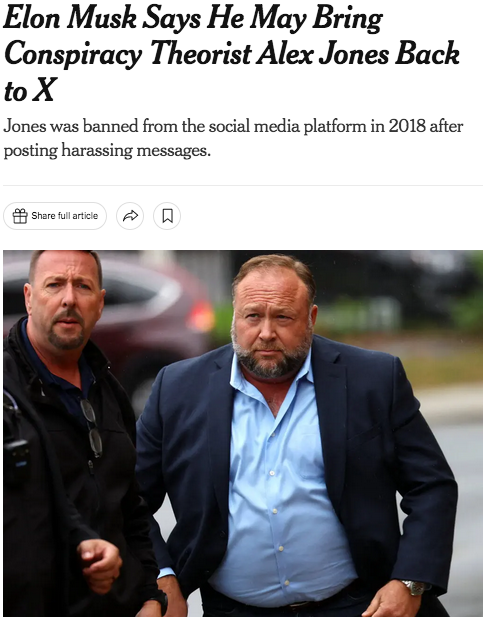Click the sunglasses hanging on black jacket
Image resolution: width=486 pixels, height=617 pixels.
[92, 428]
